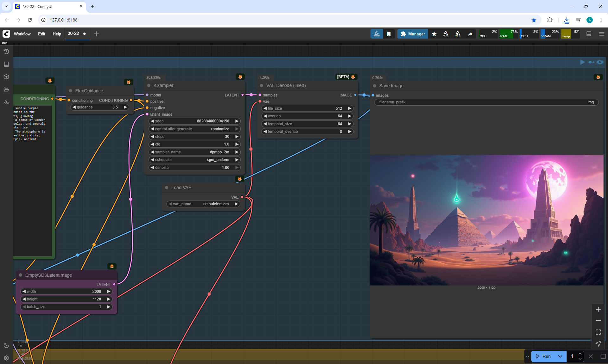Open the Run button dropdown arrow

560,356
